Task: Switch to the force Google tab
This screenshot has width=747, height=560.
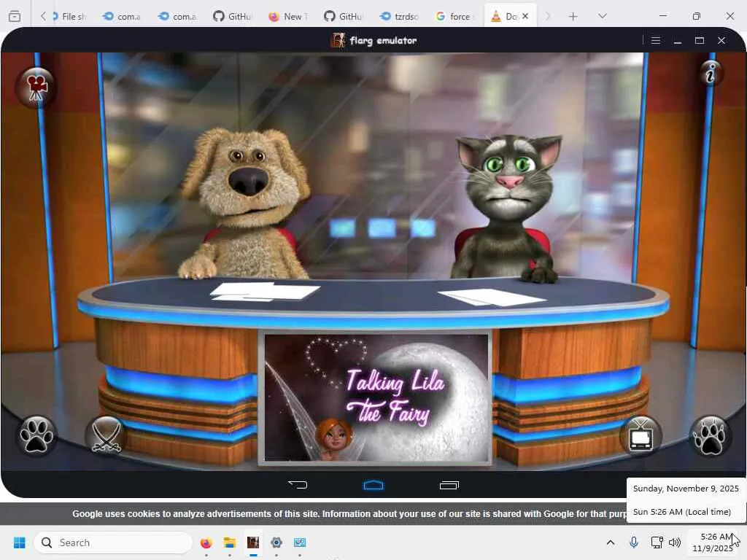Action: coord(454,16)
